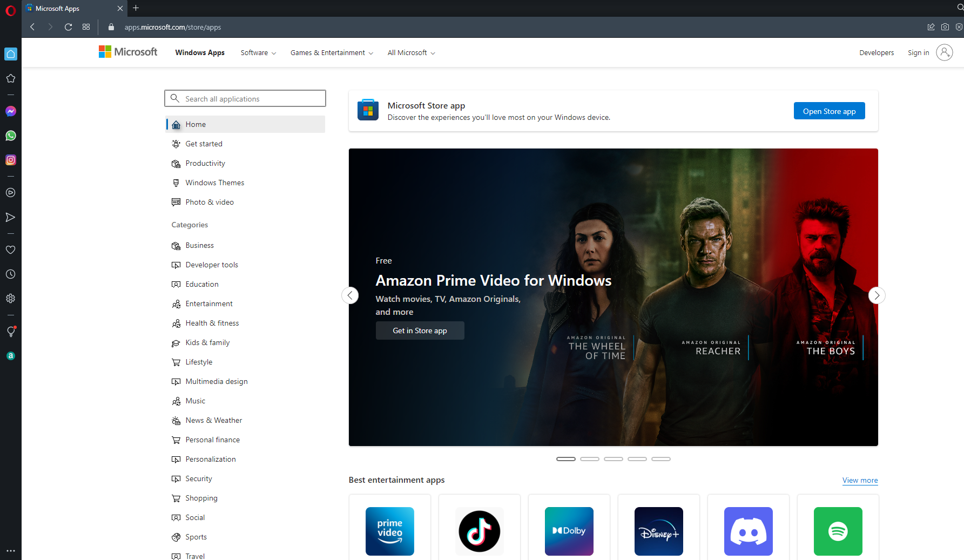Expand Games & Entertainment dropdown

click(x=332, y=53)
